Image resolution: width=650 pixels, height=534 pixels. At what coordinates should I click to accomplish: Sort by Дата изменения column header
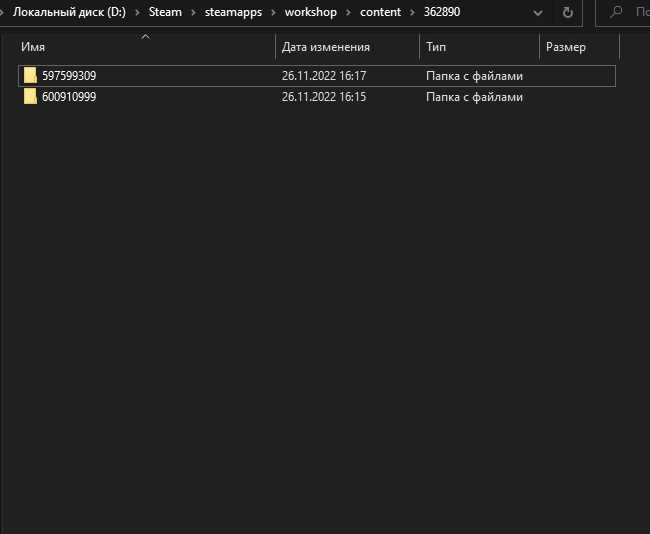325,47
